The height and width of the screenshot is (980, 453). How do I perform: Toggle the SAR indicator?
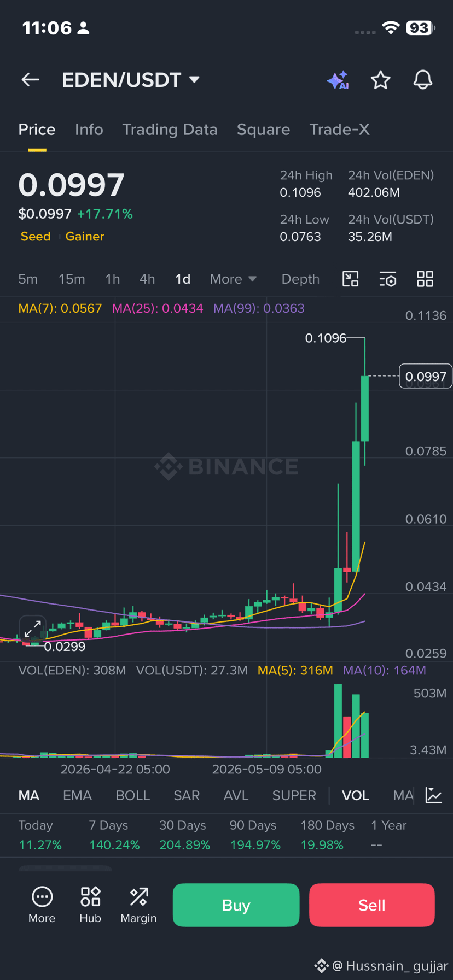click(187, 795)
